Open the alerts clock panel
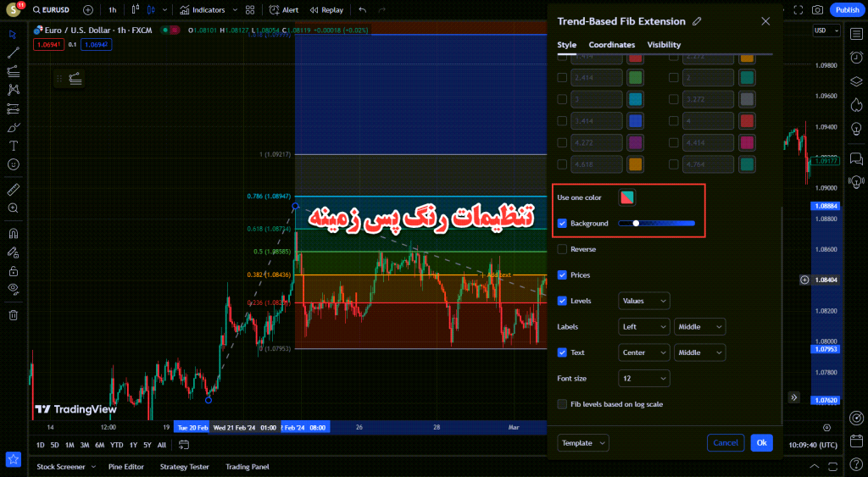The image size is (868, 477). (x=856, y=58)
